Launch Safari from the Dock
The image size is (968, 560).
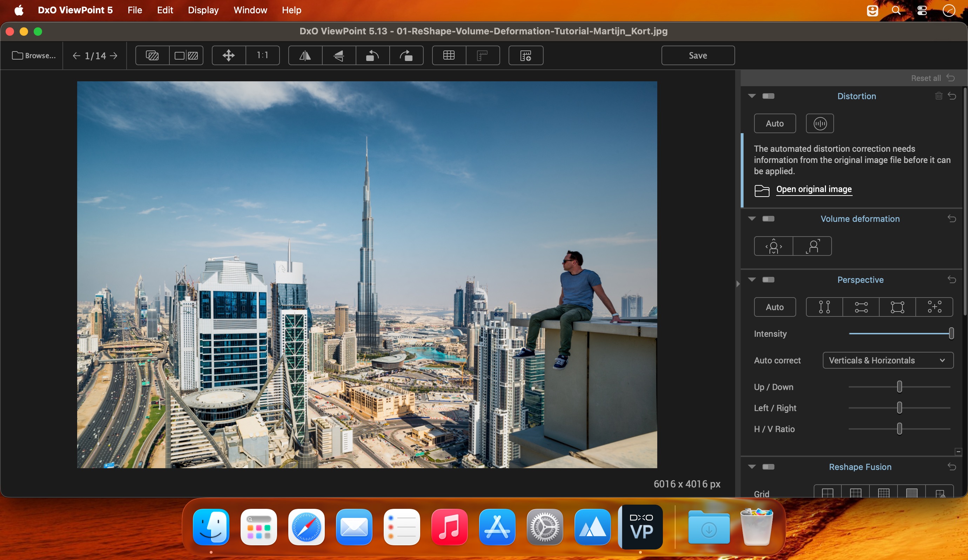pos(306,527)
